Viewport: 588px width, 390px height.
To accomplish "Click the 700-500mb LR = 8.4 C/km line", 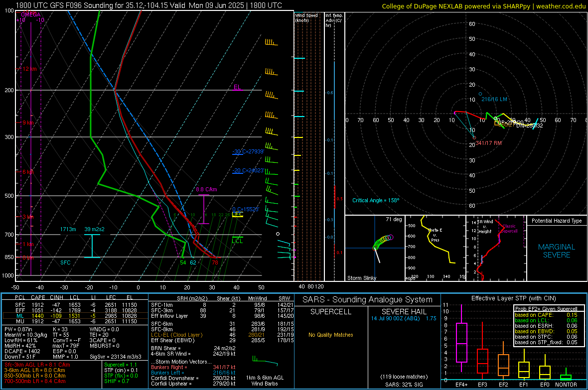I will [35, 381].
